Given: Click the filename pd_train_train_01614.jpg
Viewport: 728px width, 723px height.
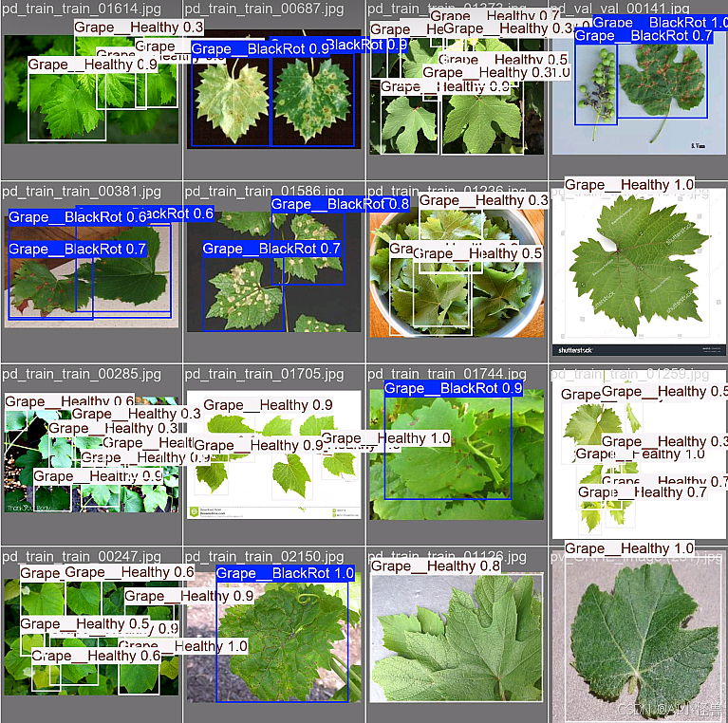Looking at the screenshot, I should [x=82, y=9].
